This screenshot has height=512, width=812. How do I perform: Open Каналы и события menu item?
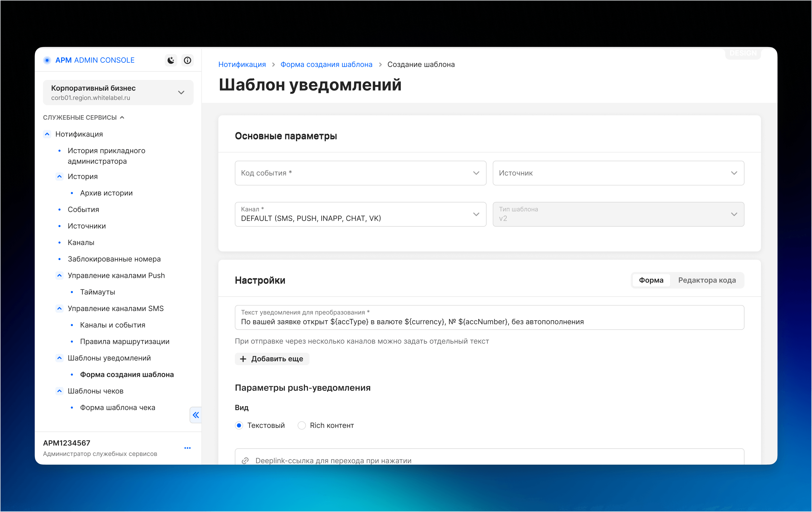click(113, 325)
